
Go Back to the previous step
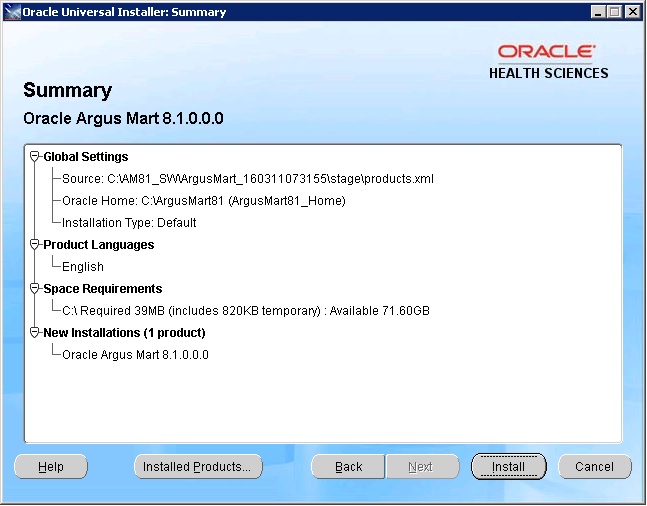pos(348,467)
